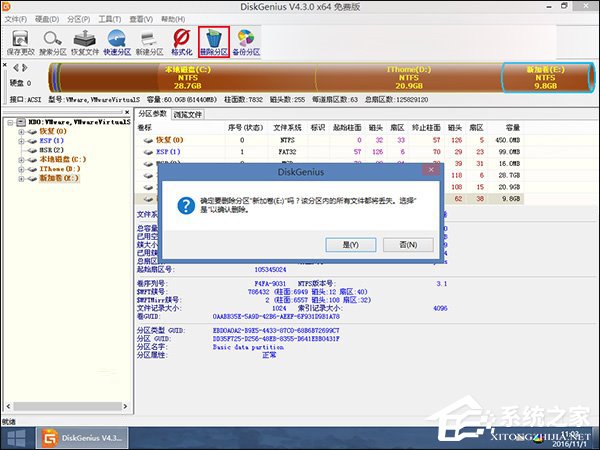Collapse the HD0 VMware disk root node

click(9, 122)
